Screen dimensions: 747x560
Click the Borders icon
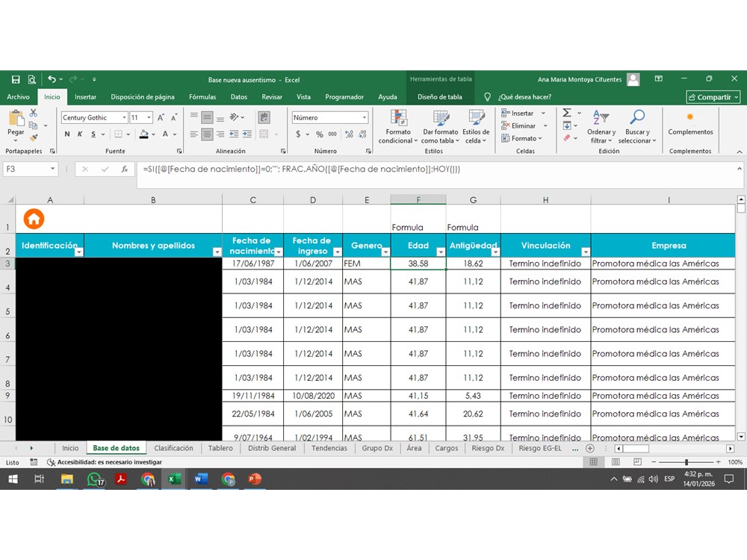click(119, 134)
